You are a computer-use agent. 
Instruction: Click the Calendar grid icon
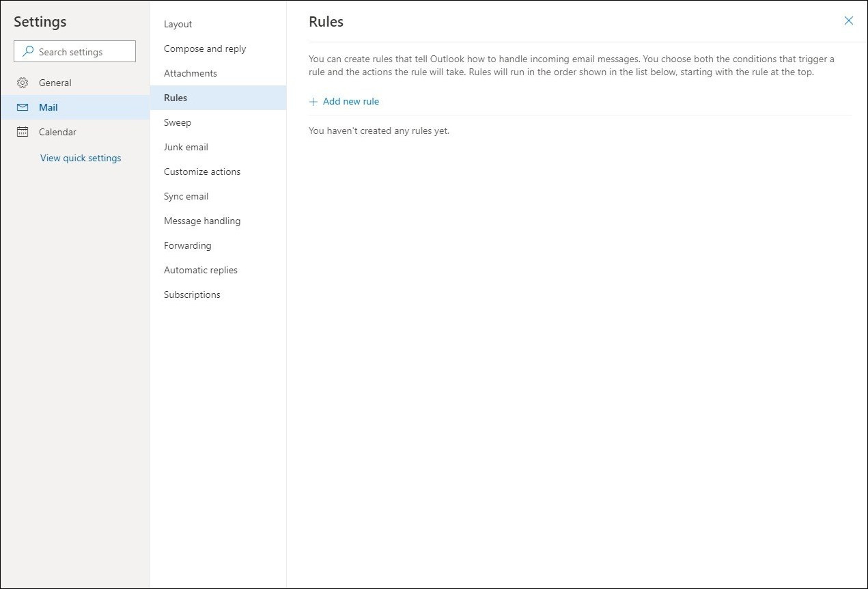[x=23, y=132]
